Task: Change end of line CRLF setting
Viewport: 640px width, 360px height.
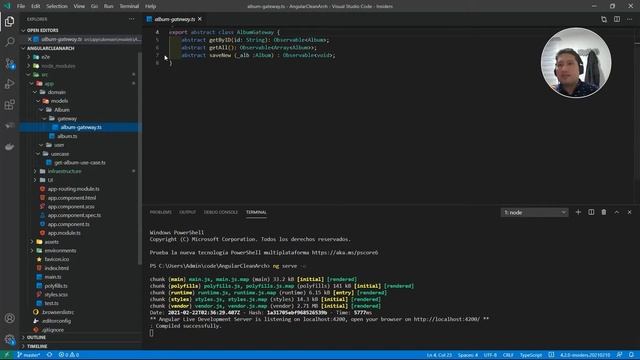Action: (508, 355)
